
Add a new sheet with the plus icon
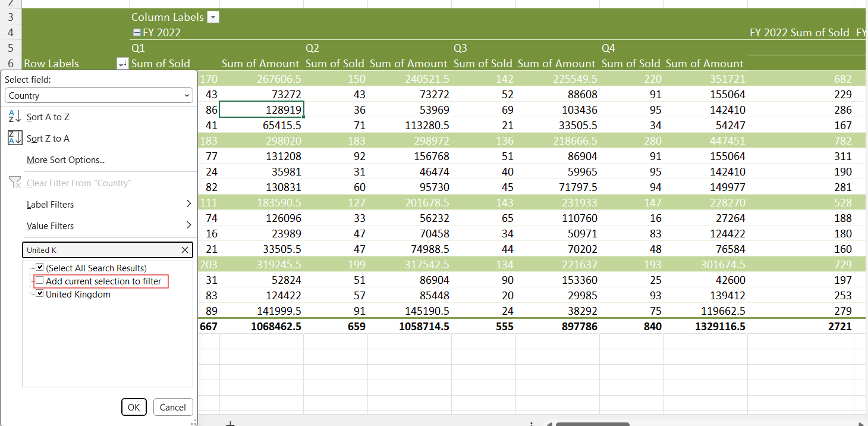click(231, 424)
